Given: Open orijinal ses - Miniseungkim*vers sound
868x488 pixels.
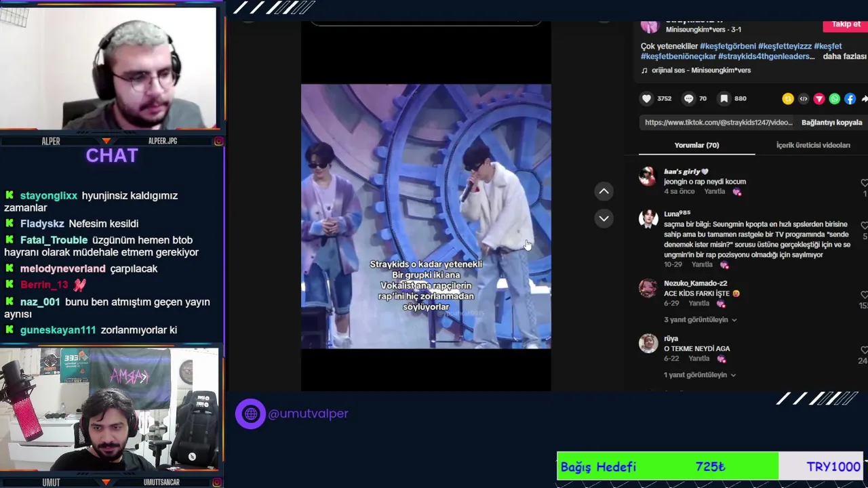Looking at the screenshot, I should pos(701,70).
